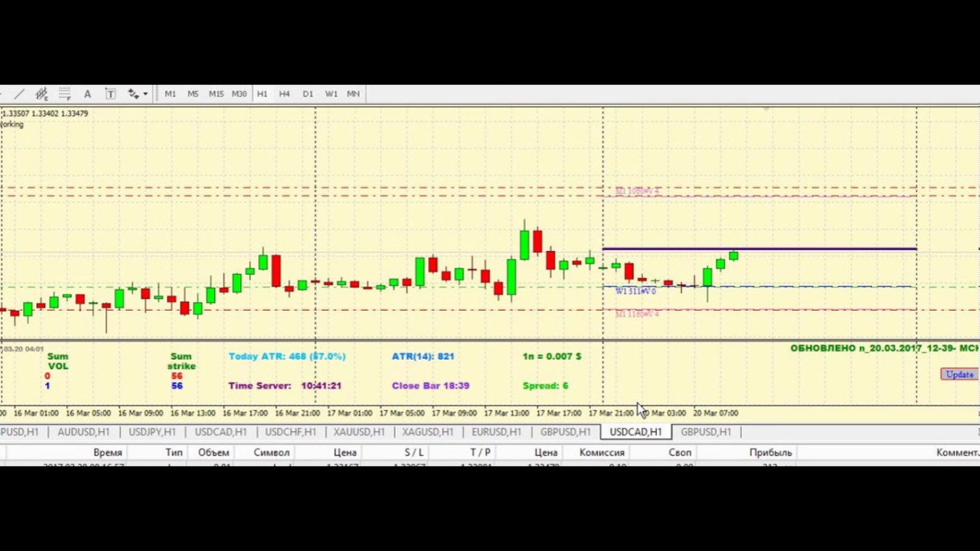Image resolution: width=980 pixels, height=551 pixels.
Task: Switch chart to MN timeframe
Action: click(353, 93)
